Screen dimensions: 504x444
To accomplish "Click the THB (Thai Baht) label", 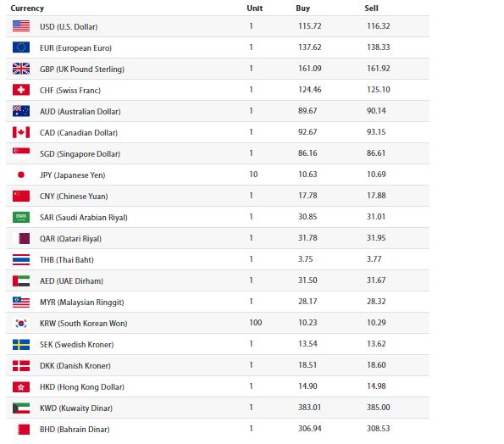I will click(67, 260).
